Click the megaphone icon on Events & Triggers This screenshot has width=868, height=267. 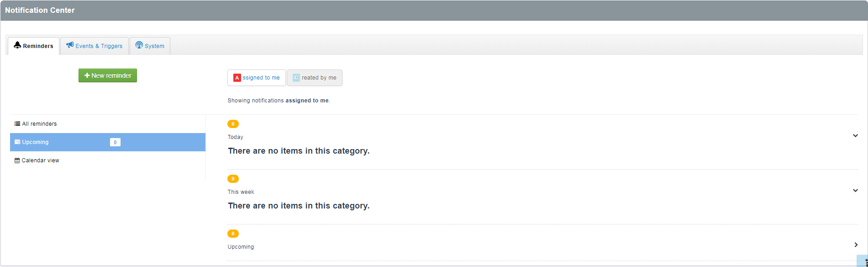(x=70, y=45)
